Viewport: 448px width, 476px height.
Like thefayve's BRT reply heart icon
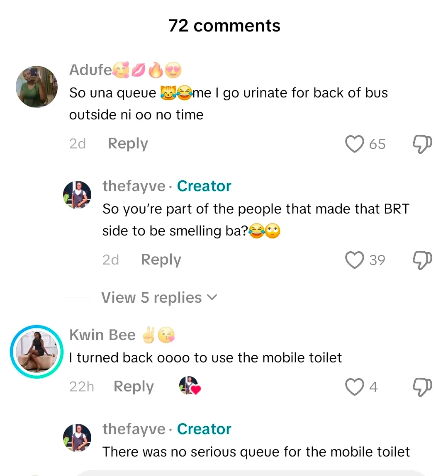coord(355,260)
